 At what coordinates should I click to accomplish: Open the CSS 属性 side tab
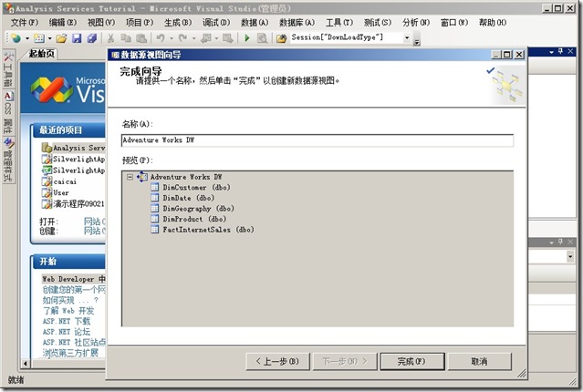[x=8, y=112]
